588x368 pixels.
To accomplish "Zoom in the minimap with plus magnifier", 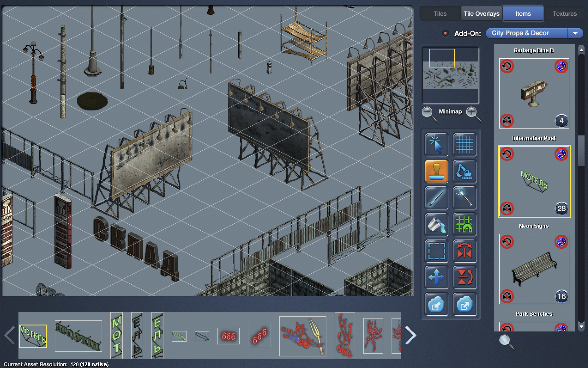I will [x=473, y=114].
